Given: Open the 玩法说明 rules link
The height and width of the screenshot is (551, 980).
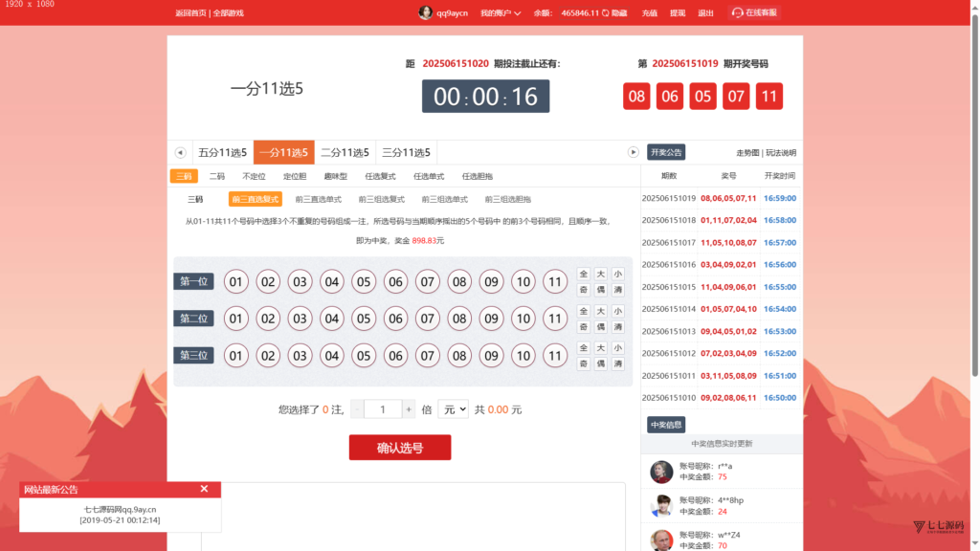Looking at the screenshot, I should point(781,152).
